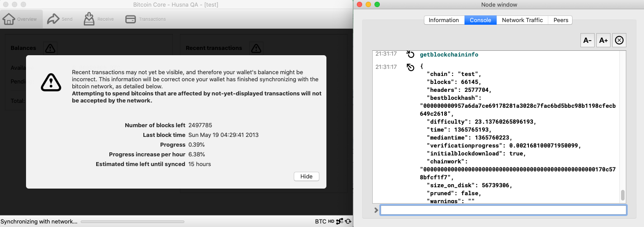Click the Balances warning triangle icon
This screenshot has width=644, height=227.
50,48
